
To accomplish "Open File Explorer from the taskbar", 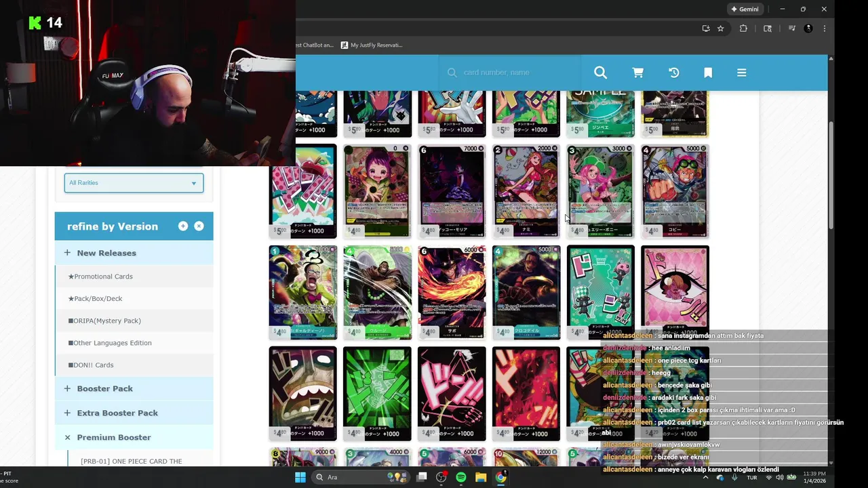I will coord(481,477).
